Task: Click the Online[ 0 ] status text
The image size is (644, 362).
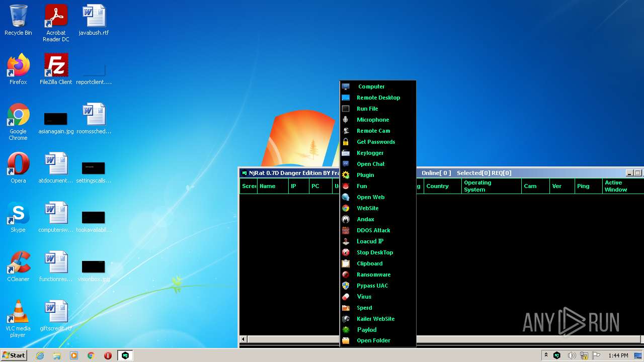Action: 436,173
